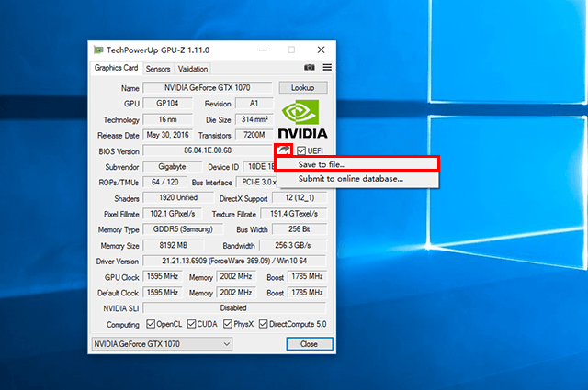Click the Default Clock row Memory 2002 MHz

tap(236, 293)
